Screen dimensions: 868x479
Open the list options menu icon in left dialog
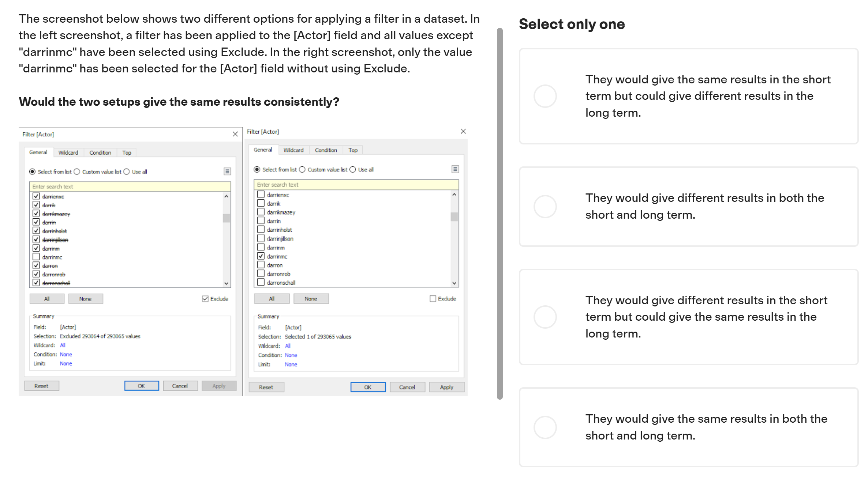pos(227,171)
